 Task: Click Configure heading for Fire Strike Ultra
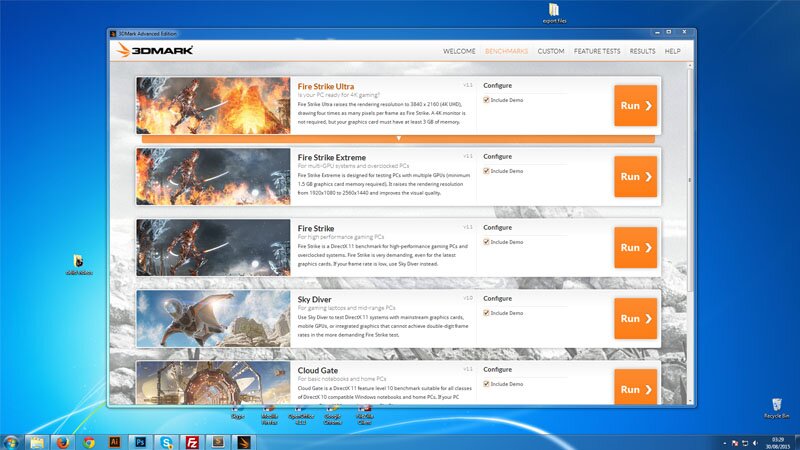click(497, 86)
